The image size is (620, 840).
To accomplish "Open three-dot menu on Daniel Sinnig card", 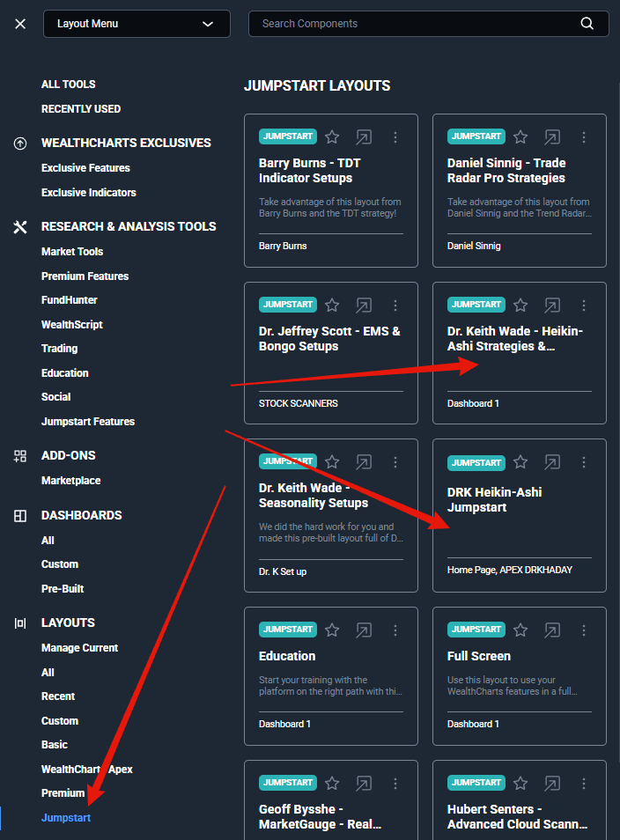I will 584,137.
